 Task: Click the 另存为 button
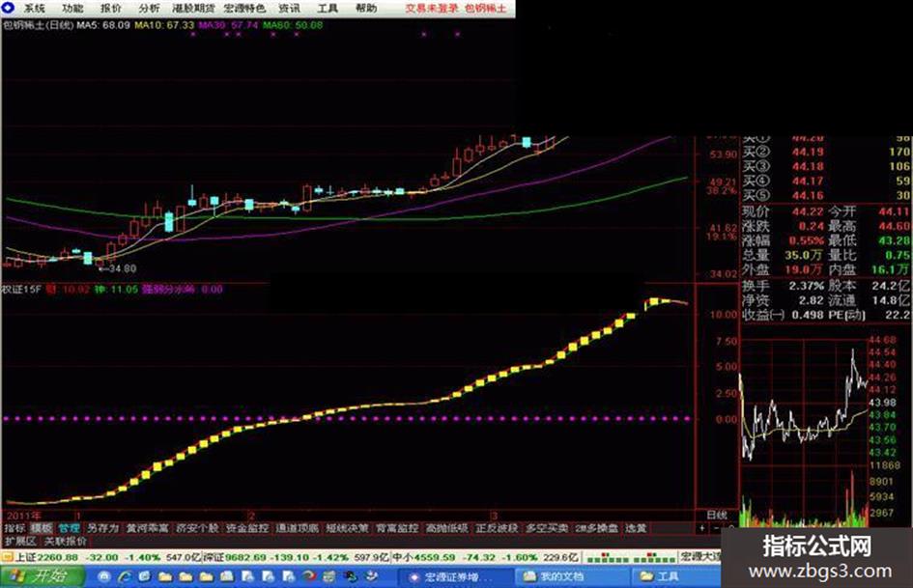click(x=103, y=528)
